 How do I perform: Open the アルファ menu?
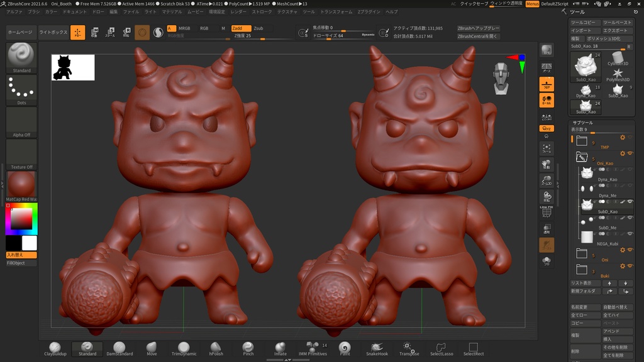click(14, 12)
